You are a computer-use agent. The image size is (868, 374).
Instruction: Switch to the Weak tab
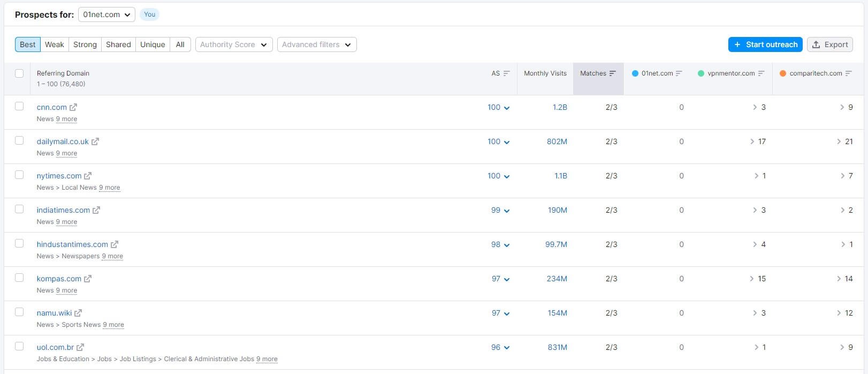point(55,44)
